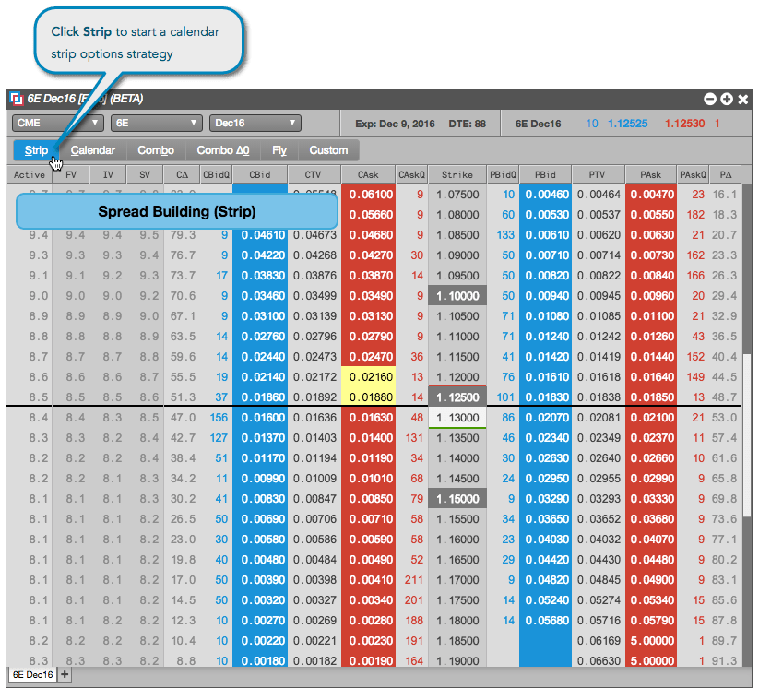759x700 pixels.
Task: Click the Active column header
Action: point(29,174)
